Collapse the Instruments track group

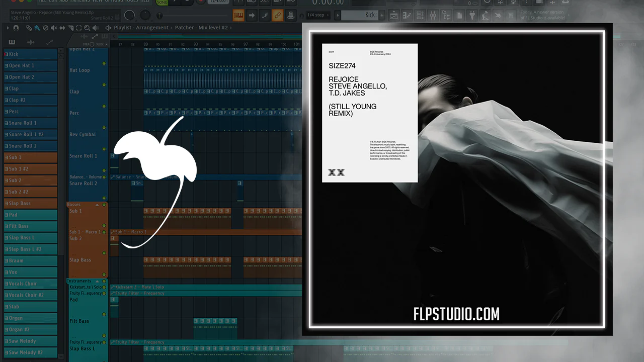(97, 281)
